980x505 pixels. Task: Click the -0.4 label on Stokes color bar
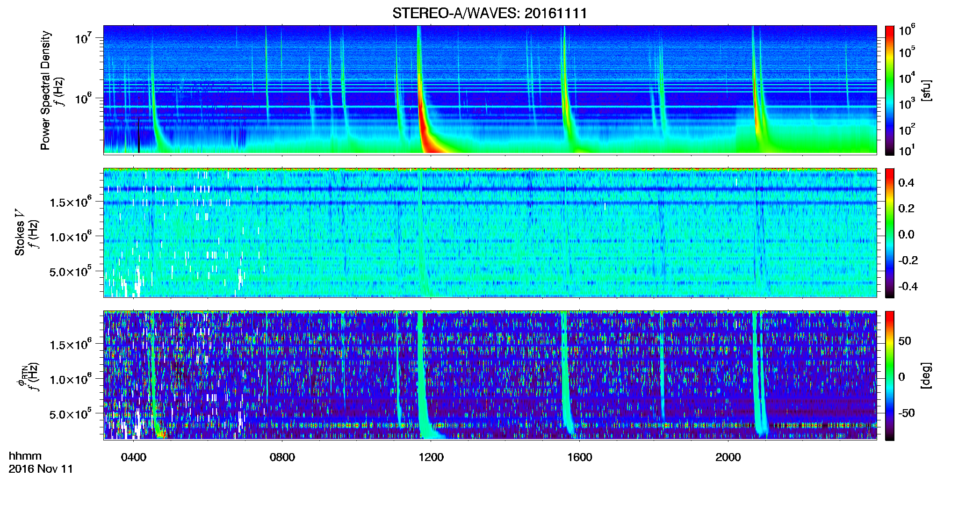pos(908,286)
